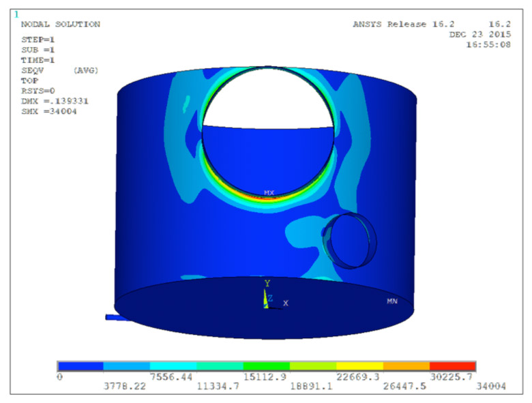Click the SUB =1 label

point(38,50)
